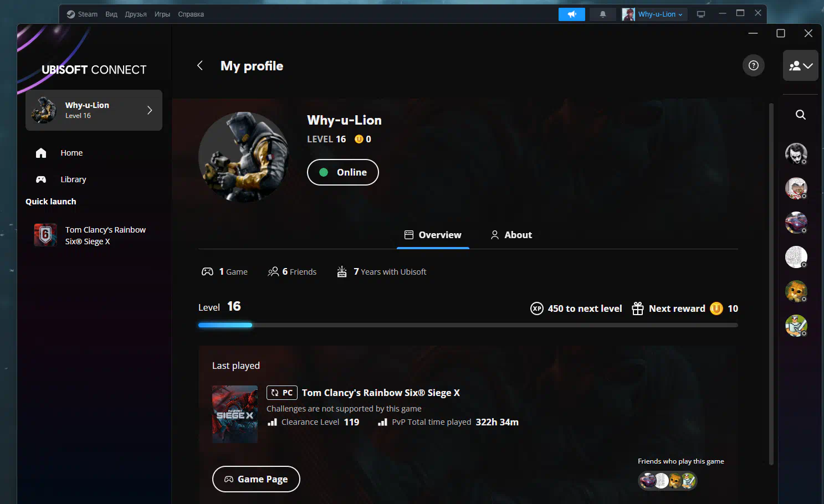Image resolution: width=824 pixels, height=504 pixels.
Task: Open the friends search magnifier icon
Action: click(x=800, y=115)
